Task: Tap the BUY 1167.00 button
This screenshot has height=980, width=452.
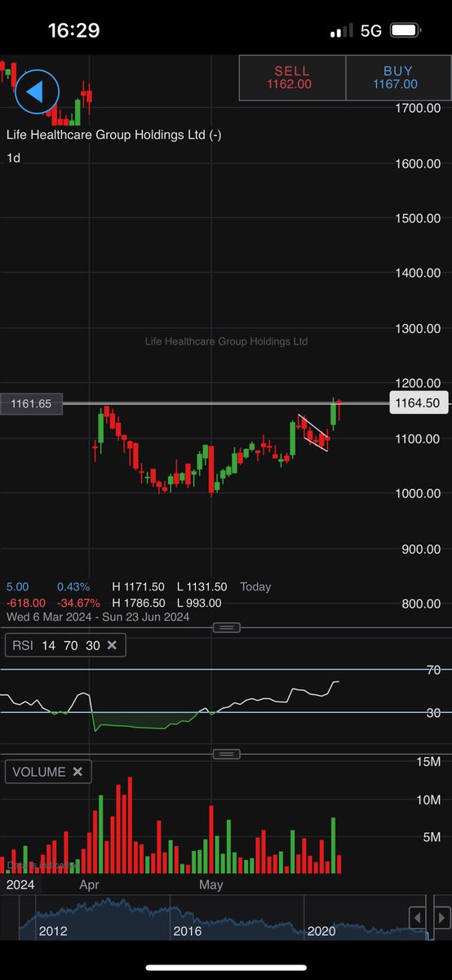Action: pyautogui.click(x=395, y=78)
